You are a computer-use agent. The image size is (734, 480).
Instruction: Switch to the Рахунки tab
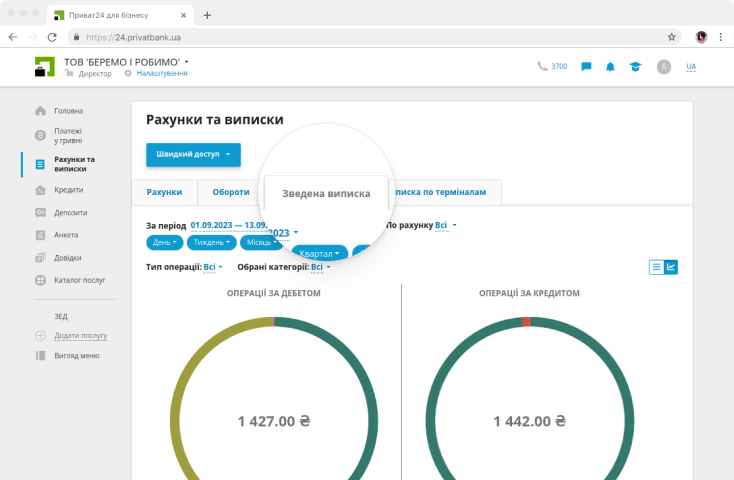click(x=164, y=192)
